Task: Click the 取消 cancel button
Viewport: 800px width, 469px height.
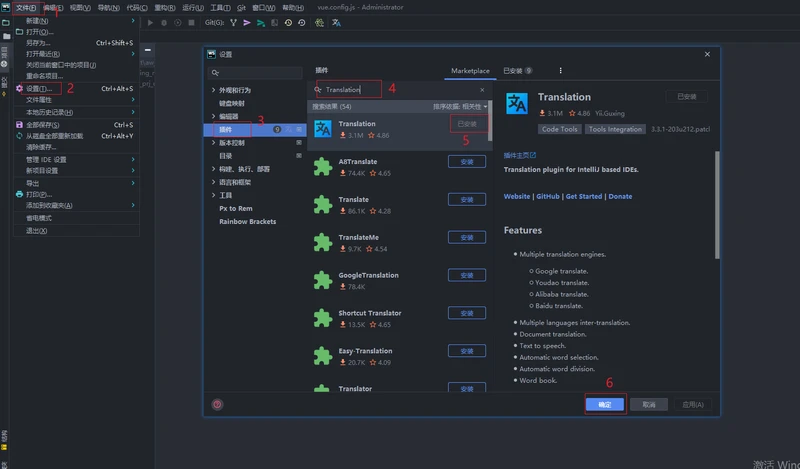Action: (648, 404)
